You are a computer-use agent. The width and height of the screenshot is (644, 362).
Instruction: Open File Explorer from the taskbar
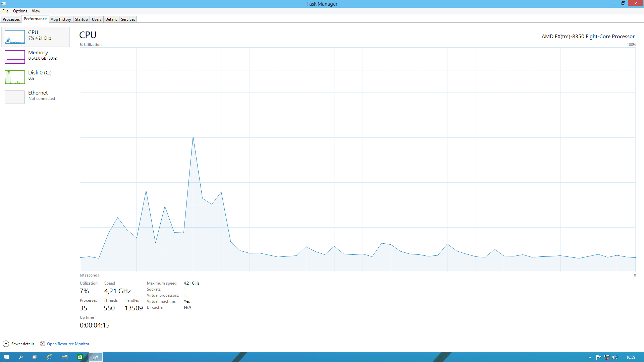pyautogui.click(x=65, y=357)
